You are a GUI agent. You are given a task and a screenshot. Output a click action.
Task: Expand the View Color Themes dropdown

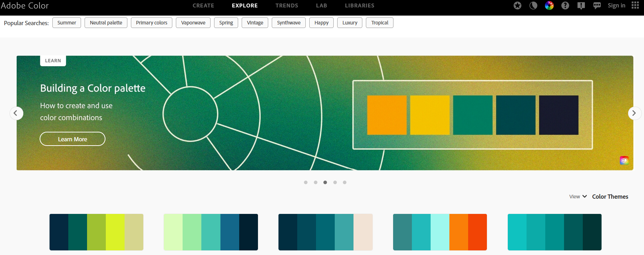599,197
